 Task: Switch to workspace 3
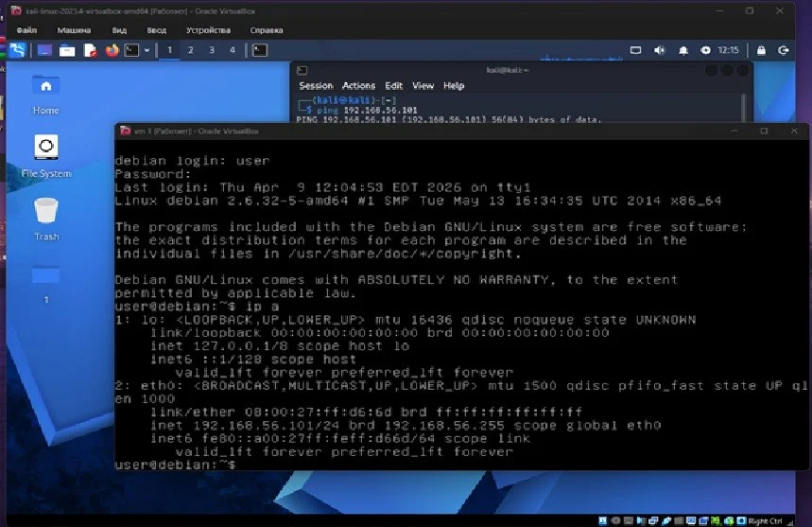212,50
